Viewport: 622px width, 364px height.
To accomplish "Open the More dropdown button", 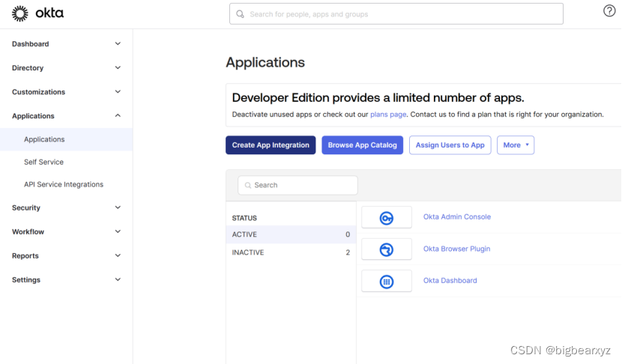I will (x=516, y=145).
